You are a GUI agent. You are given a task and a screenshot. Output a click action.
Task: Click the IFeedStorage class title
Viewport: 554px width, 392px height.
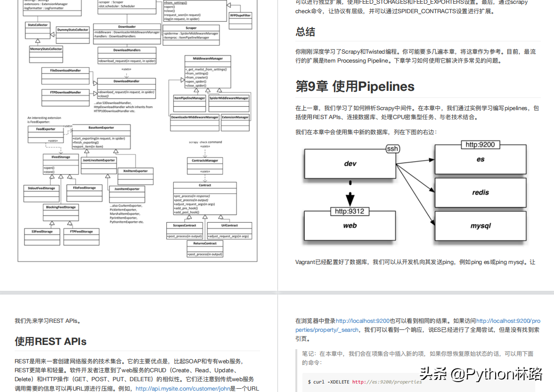[61, 157]
